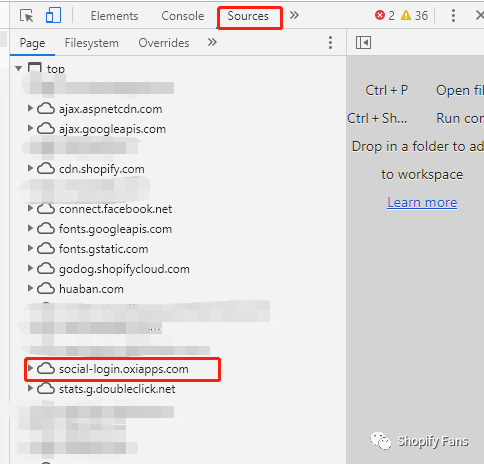Expand connect.facebook.net tree arrow

[x=30, y=208]
